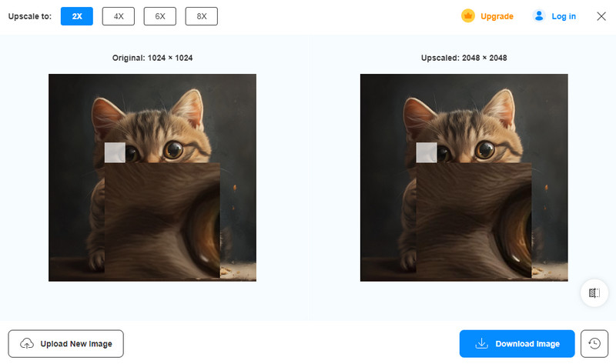Click the gray square on upscaled image
The image size is (616, 364).
[427, 152]
